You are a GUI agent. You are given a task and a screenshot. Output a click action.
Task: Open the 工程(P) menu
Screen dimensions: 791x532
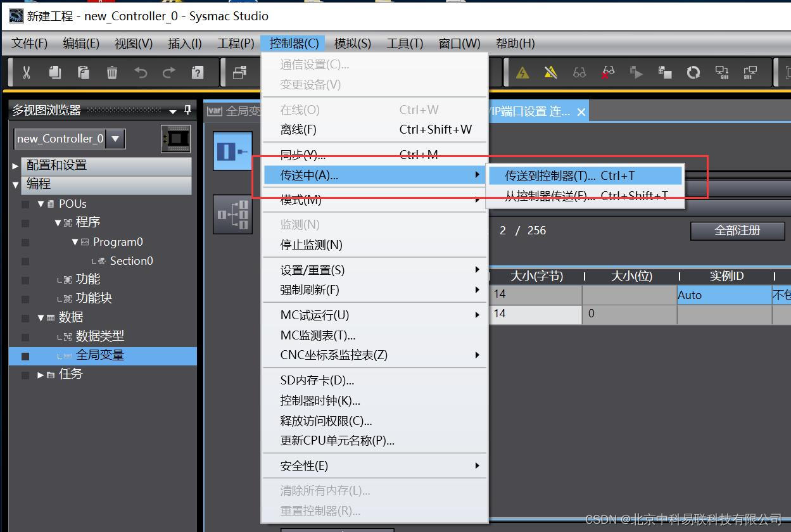[236, 43]
